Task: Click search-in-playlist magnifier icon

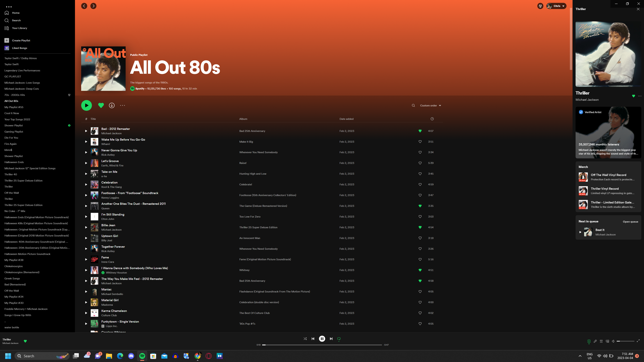Action: coord(413,105)
